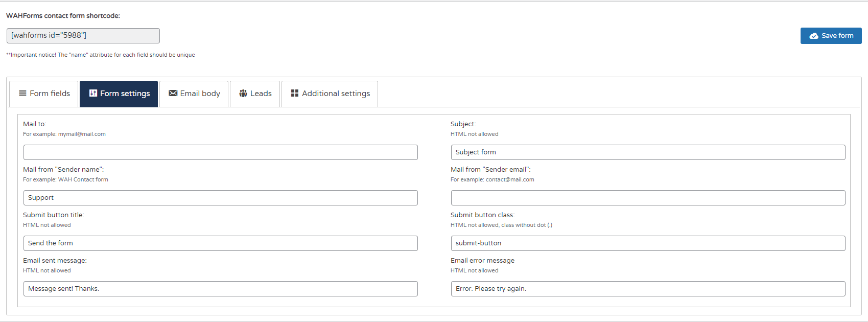Screen dimensions: 868x322
Task: Open the Form fields tab
Action: tap(44, 94)
